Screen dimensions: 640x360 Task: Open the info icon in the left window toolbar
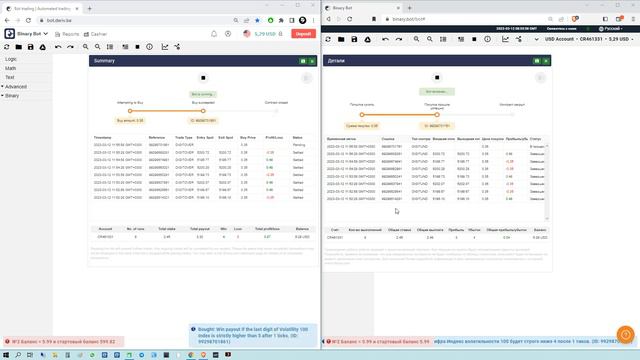pos(149,47)
